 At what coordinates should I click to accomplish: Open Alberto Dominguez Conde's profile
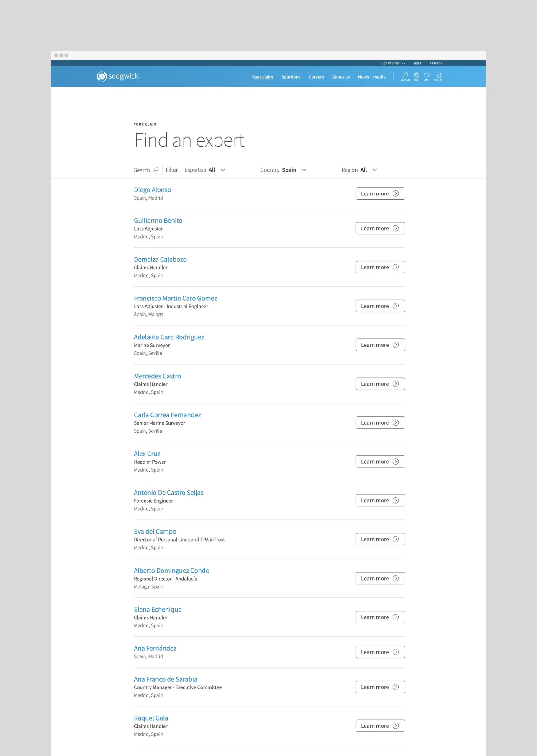(171, 570)
